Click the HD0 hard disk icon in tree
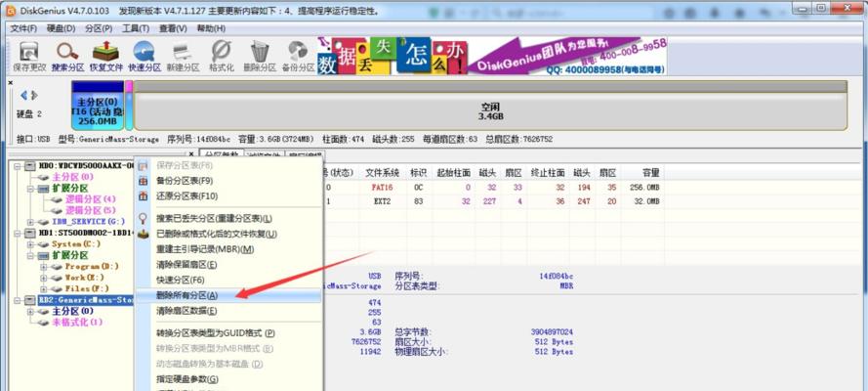 click(31, 165)
